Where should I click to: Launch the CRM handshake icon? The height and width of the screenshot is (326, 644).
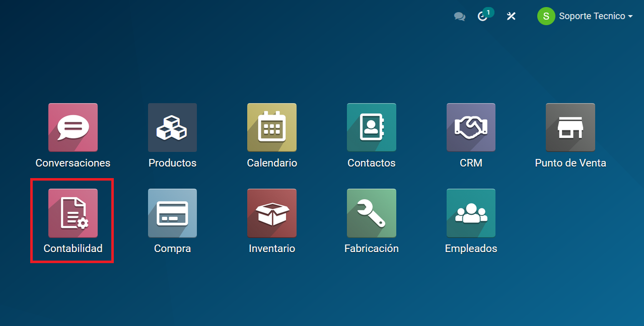click(471, 128)
